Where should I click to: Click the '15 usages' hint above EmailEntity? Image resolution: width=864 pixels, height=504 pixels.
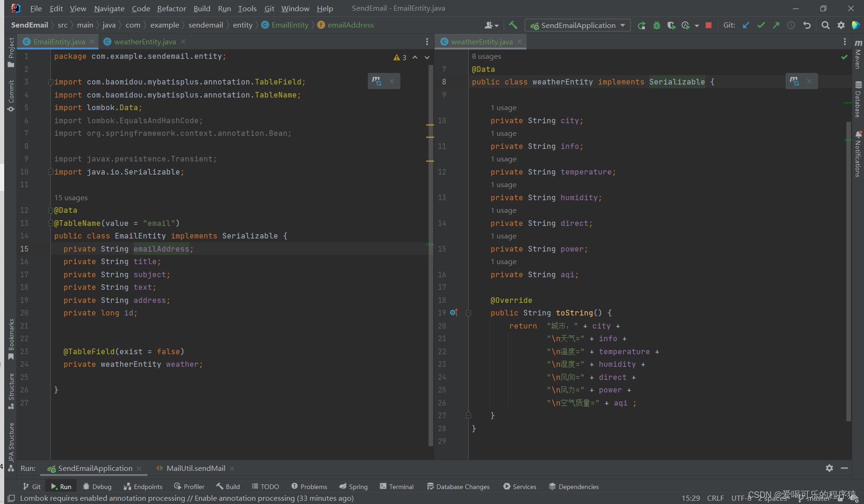[x=71, y=197]
